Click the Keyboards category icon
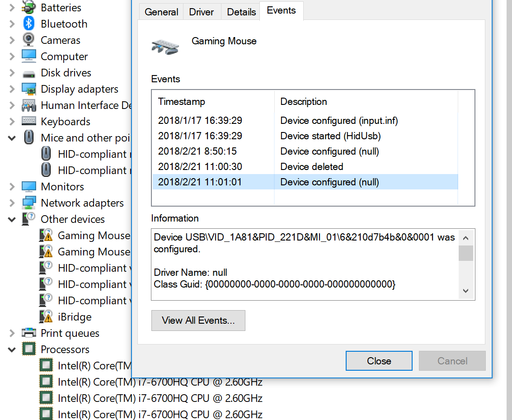 (29, 121)
